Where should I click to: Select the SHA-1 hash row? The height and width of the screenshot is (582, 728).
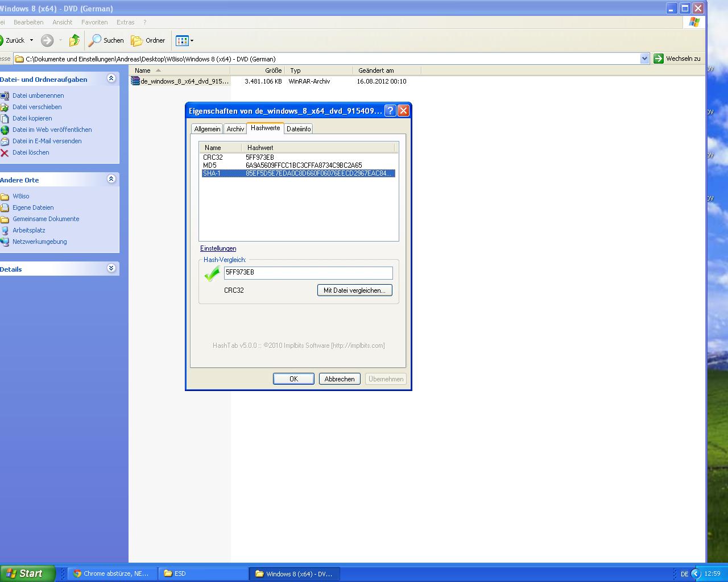pyautogui.click(x=298, y=173)
